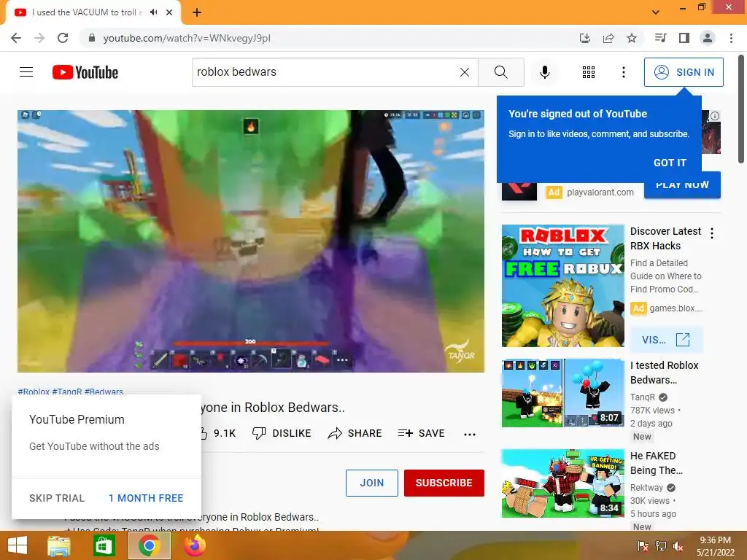Click I tested Roblox Bedwars title
The height and width of the screenshot is (560, 747).
click(x=664, y=373)
